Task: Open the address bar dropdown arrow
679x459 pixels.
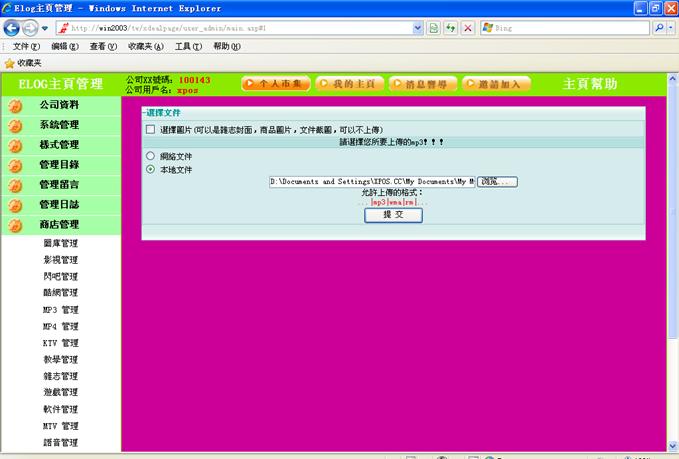Action: coord(418,29)
